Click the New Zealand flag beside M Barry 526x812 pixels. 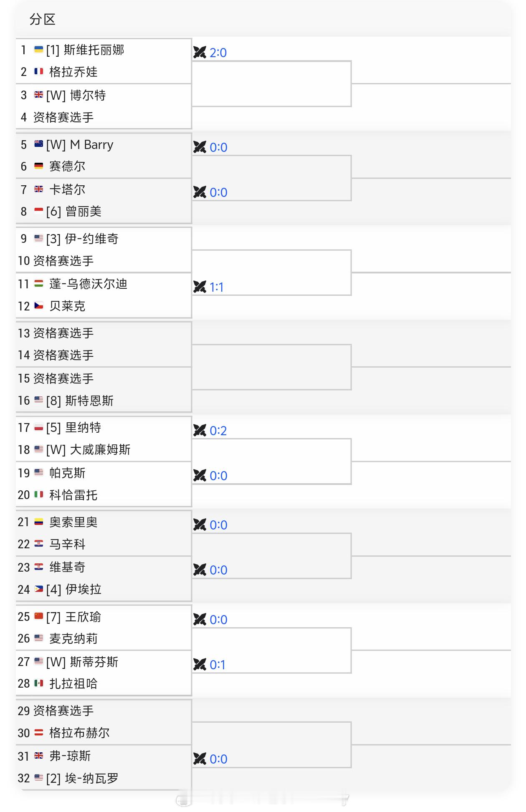39,144
